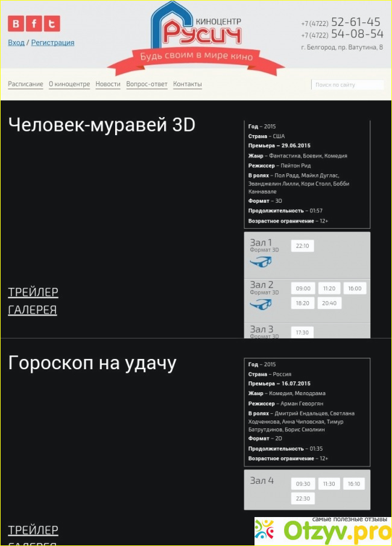Click the 3D glasses icon in Зал 1
392x546 pixels.
click(x=261, y=262)
